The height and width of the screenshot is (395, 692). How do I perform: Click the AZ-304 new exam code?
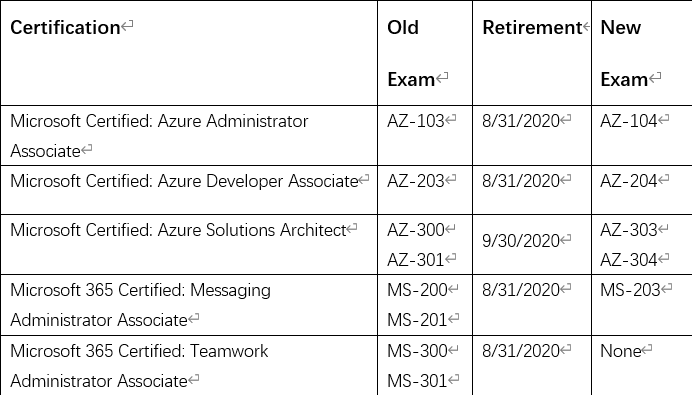click(x=629, y=260)
